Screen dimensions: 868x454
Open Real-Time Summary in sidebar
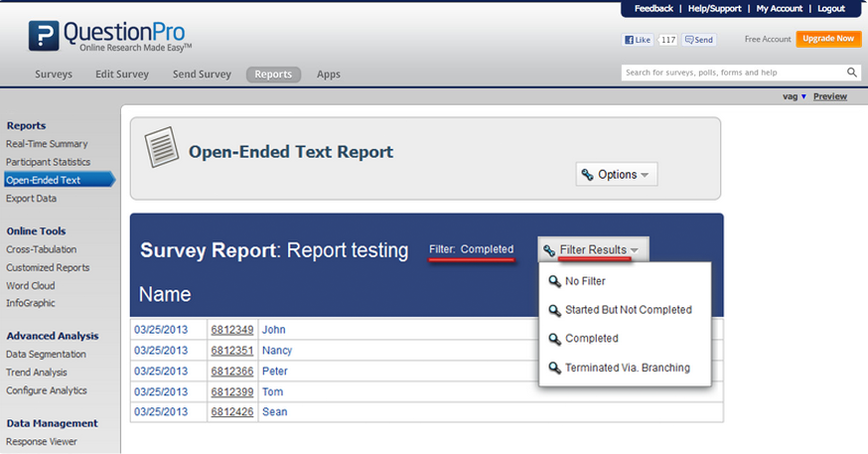tap(47, 144)
